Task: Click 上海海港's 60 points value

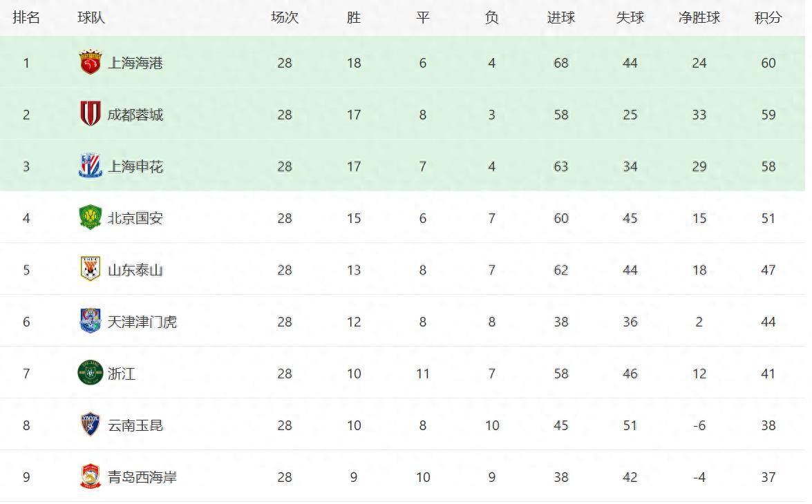Action: point(768,63)
